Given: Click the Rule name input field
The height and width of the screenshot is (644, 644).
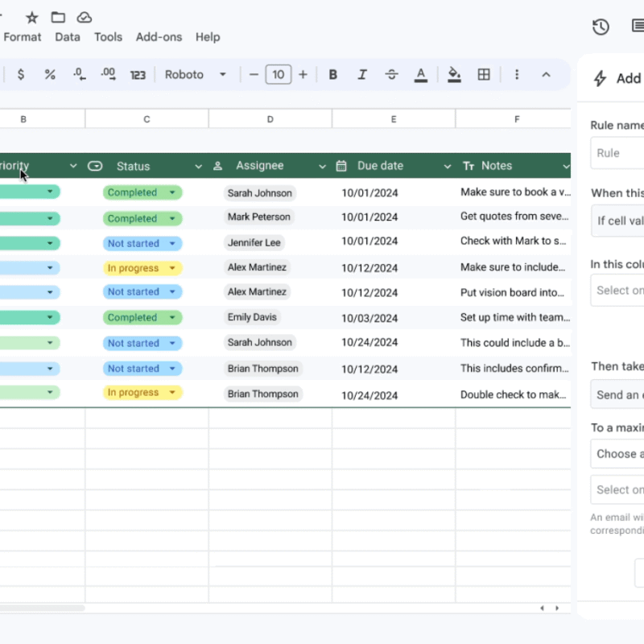Looking at the screenshot, I should click(x=618, y=153).
